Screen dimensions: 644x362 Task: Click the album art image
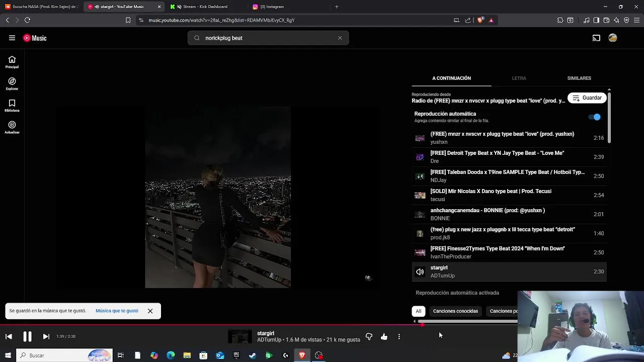click(x=218, y=197)
